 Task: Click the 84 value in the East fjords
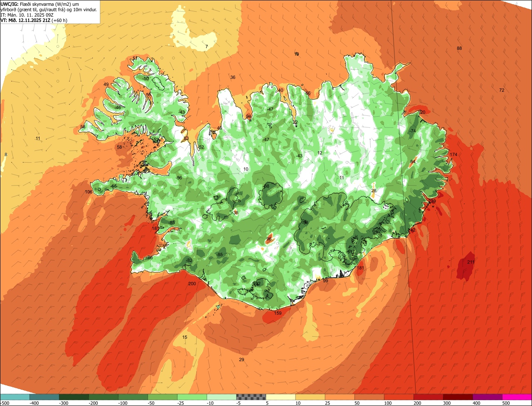[x=413, y=161]
